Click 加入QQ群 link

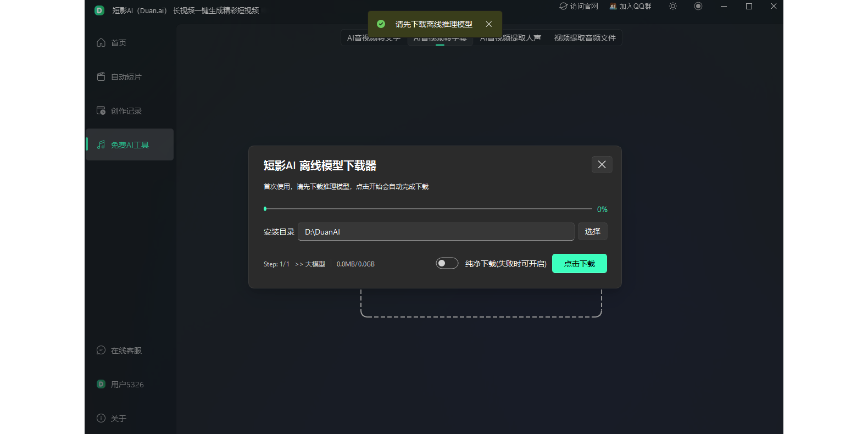(x=630, y=6)
